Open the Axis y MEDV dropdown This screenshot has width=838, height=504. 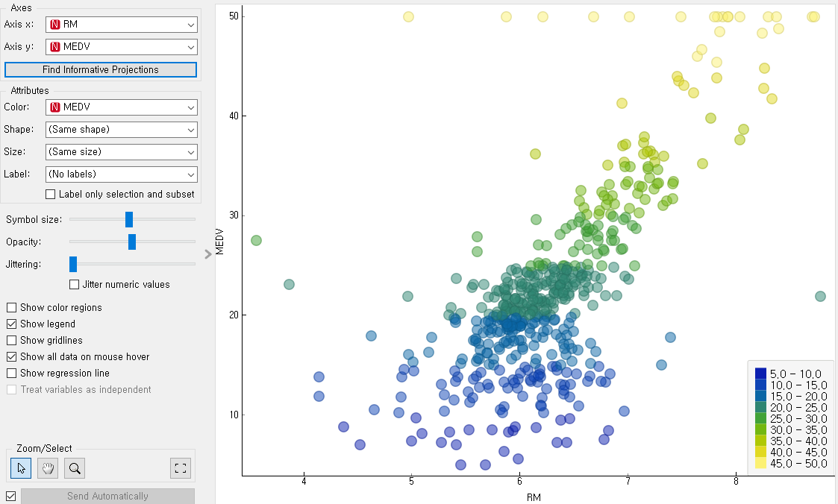[x=121, y=47]
